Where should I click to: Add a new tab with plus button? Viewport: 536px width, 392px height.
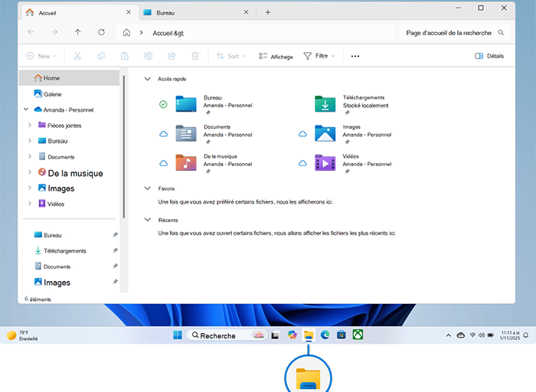[268, 13]
